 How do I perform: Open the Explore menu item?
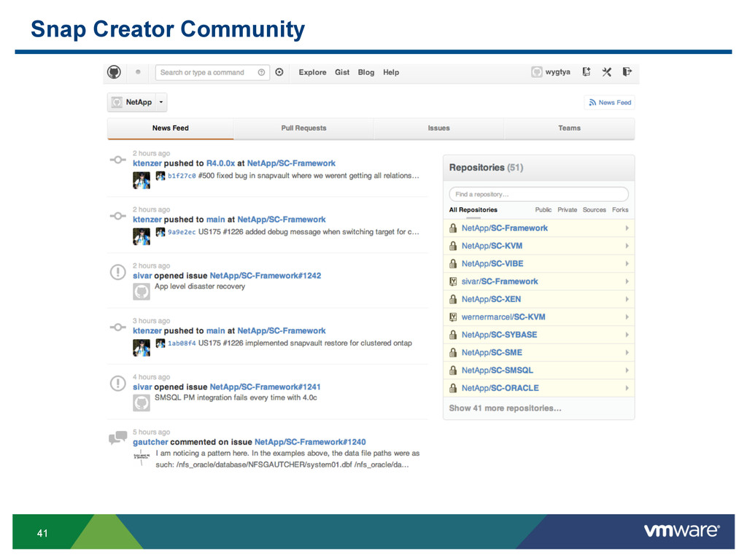pyautogui.click(x=312, y=72)
